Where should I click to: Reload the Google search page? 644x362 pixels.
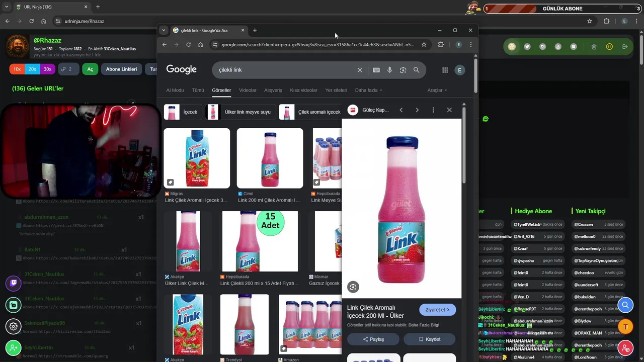pyautogui.click(x=188, y=45)
